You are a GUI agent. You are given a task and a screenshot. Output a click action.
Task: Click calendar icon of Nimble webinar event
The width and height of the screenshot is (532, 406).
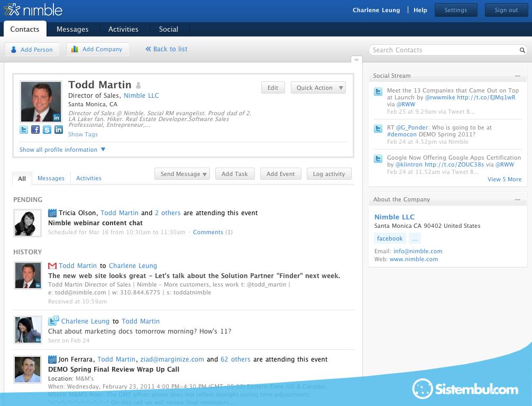click(x=52, y=213)
